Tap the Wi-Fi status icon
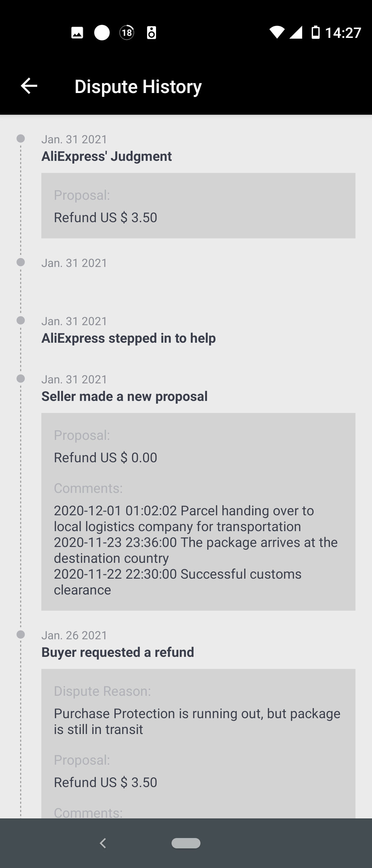The image size is (372, 868). point(277,33)
